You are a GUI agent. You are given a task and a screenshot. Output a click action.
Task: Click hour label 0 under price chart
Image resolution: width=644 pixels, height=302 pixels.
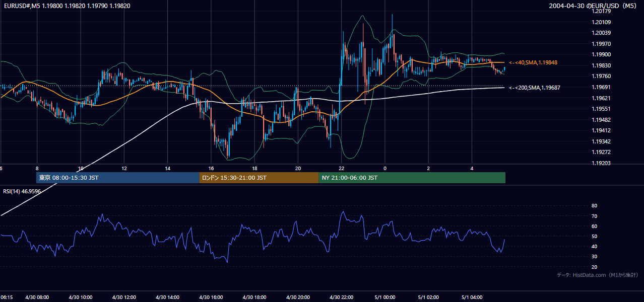click(385, 169)
